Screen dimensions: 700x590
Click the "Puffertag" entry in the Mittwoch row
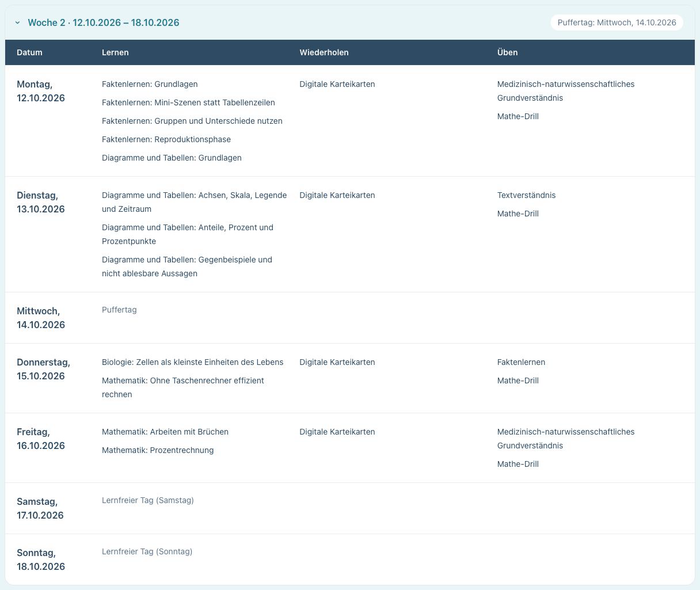click(x=119, y=310)
